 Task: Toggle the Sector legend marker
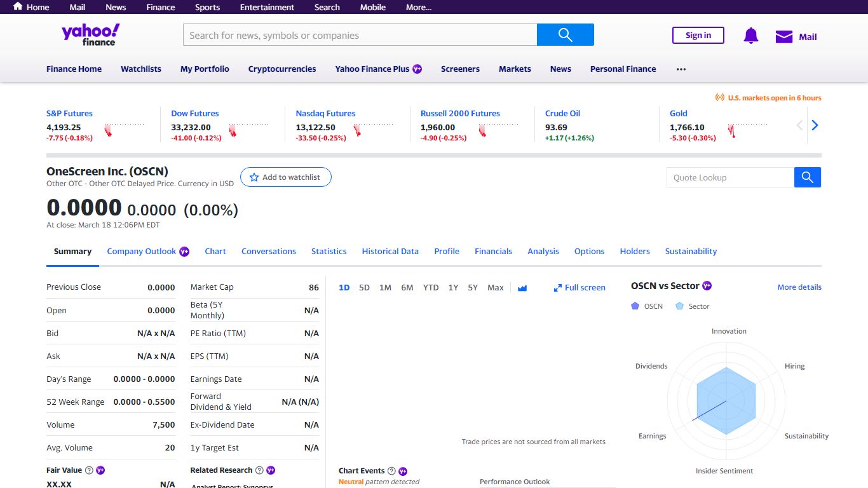(x=679, y=306)
